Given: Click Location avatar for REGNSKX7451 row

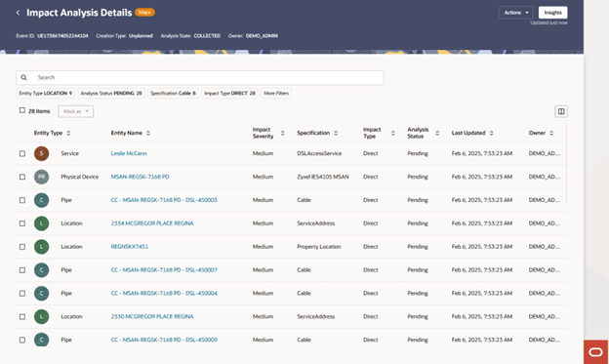Looking at the screenshot, I should click(x=42, y=247).
